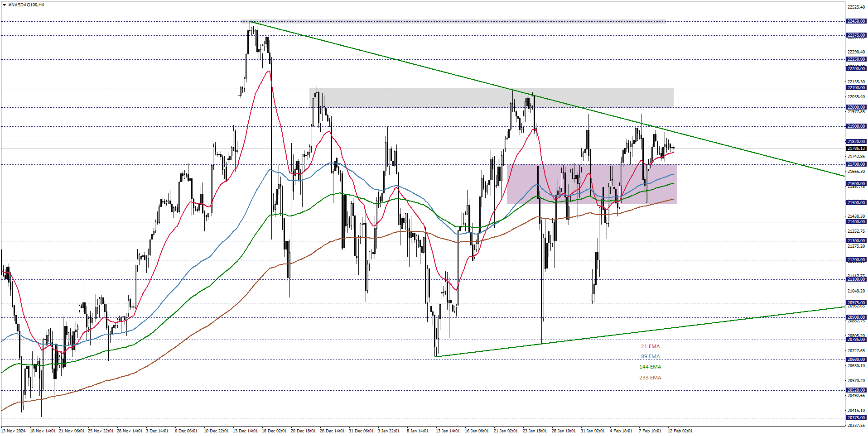The width and height of the screenshot is (868, 436).
Task: Select the purple shaded rectangle zone
Action: (x=592, y=183)
